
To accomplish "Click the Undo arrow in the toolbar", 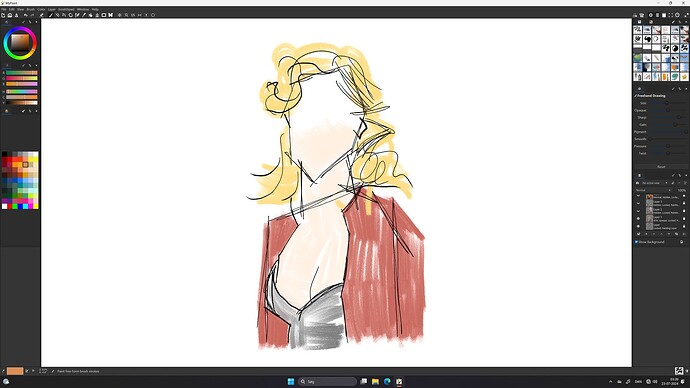I will point(26,15).
